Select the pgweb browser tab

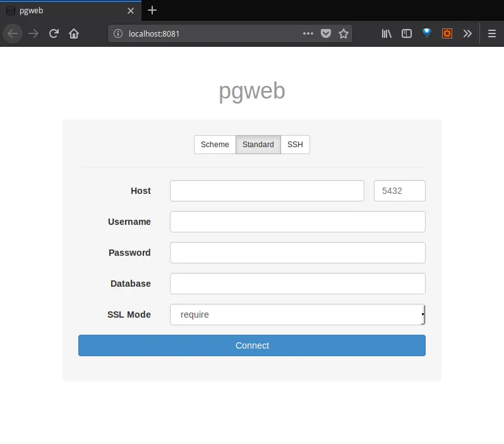[x=71, y=11]
